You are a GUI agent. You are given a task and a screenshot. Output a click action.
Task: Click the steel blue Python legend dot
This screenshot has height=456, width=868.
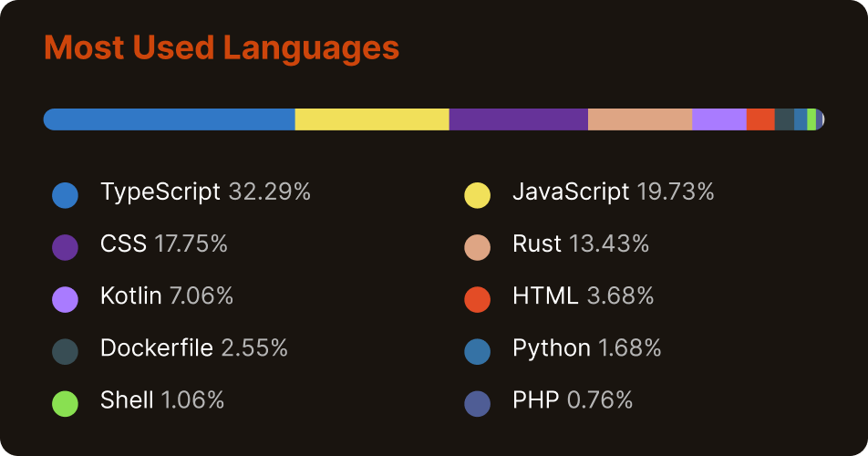click(478, 351)
